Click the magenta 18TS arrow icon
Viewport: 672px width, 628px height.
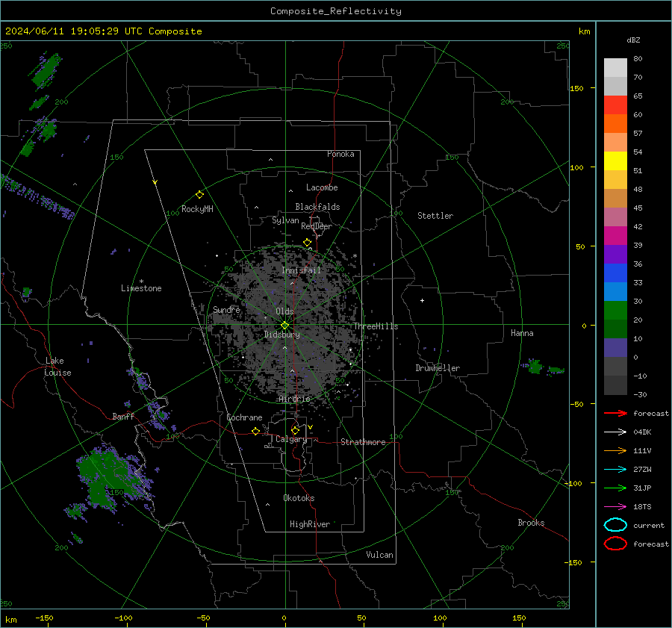point(615,507)
